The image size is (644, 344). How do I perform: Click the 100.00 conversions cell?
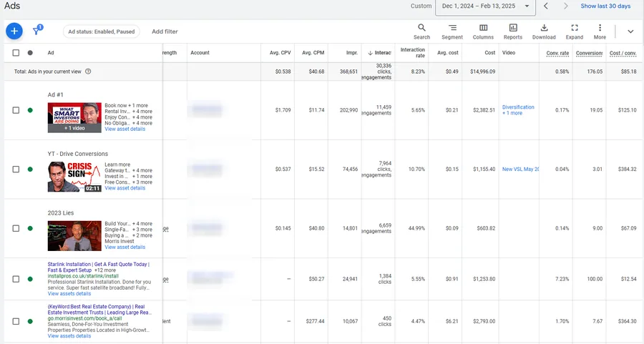coord(595,279)
